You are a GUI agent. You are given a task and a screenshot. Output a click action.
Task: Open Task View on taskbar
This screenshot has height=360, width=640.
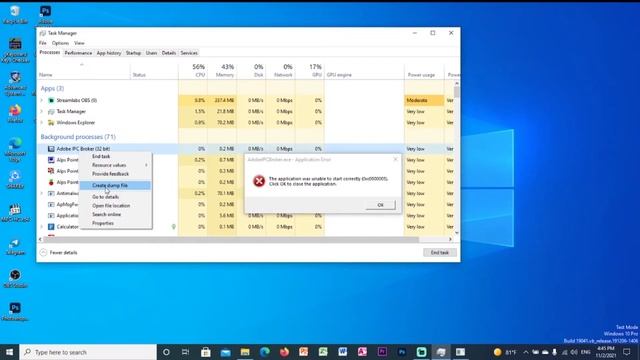pos(185,352)
